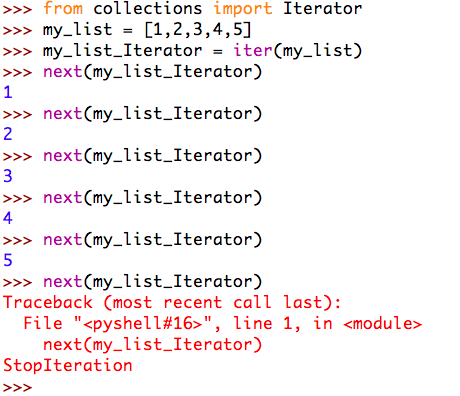The width and height of the screenshot is (460, 396).
Task: Click the "<pyshell#16>" file reference
Action: click(143, 323)
